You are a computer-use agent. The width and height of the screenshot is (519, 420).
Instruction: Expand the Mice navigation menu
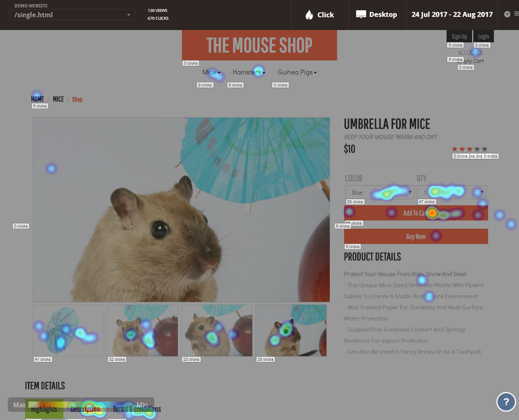tap(211, 72)
